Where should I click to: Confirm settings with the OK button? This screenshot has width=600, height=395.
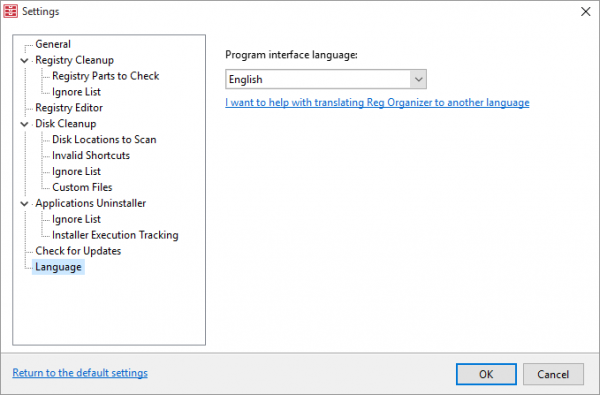(486, 374)
